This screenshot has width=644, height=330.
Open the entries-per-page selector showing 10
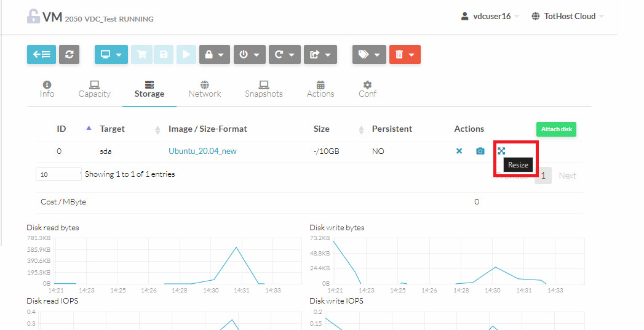click(58, 174)
